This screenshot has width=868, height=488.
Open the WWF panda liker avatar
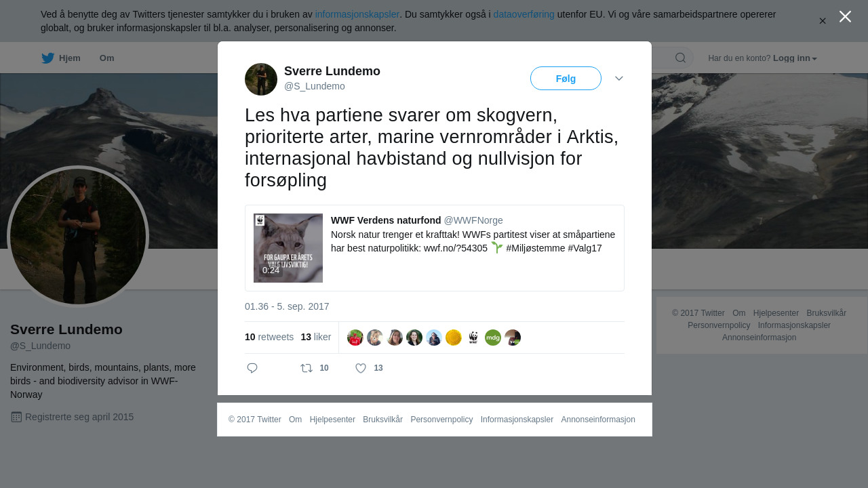[x=473, y=338]
